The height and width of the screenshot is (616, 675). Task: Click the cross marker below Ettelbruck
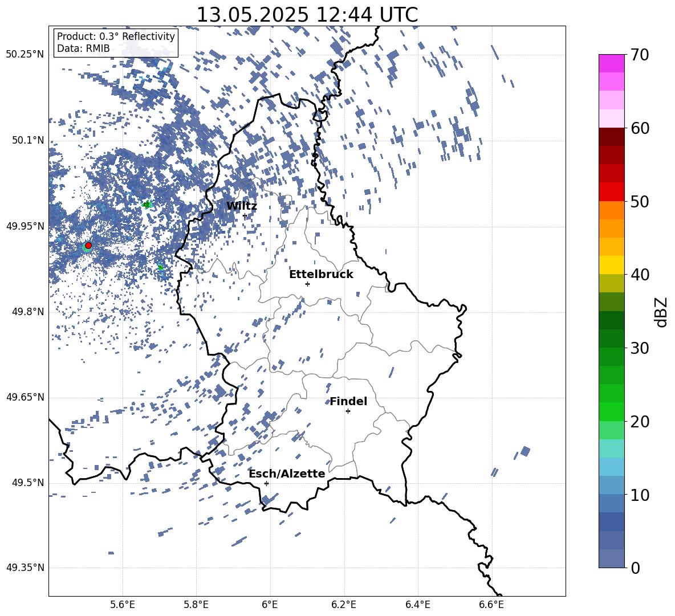coord(307,284)
